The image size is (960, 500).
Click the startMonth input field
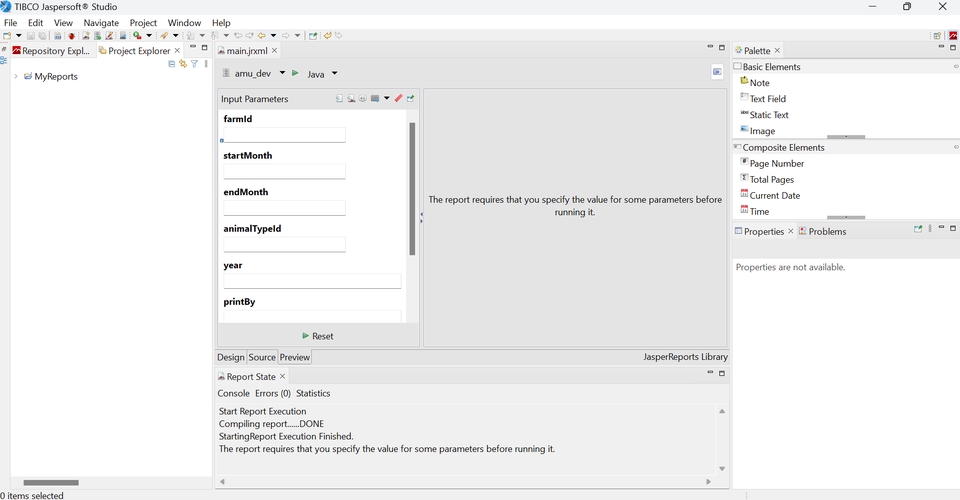point(284,171)
